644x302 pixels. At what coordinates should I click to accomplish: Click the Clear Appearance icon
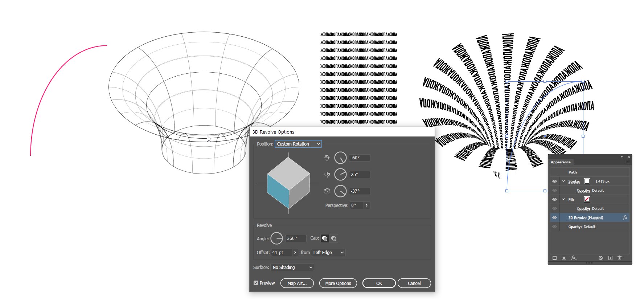[x=600, y=258]
